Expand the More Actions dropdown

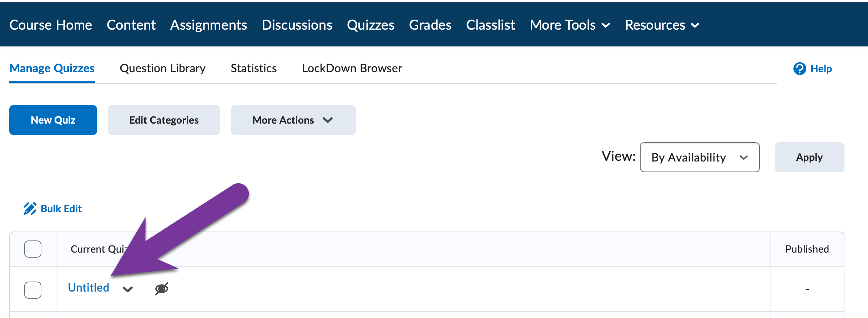tap(293, 120)
